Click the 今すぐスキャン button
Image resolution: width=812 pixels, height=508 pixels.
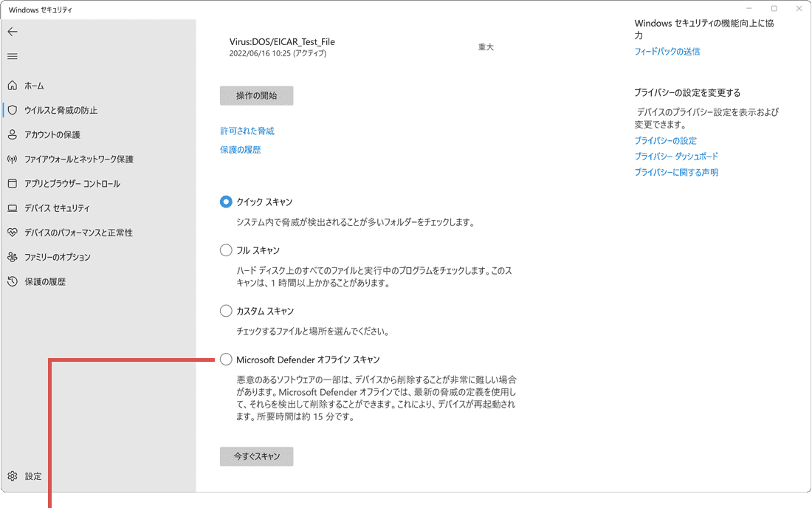coord(256,456)
